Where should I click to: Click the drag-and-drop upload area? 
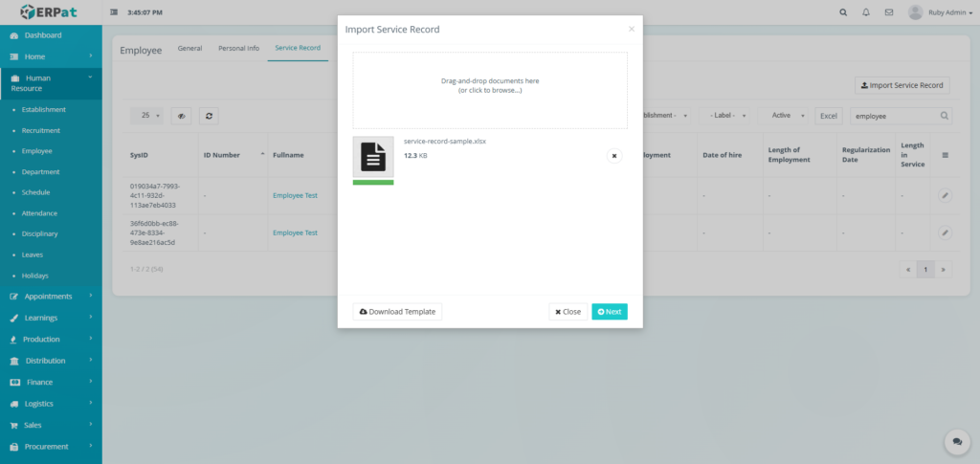click(x=490, y=91)
